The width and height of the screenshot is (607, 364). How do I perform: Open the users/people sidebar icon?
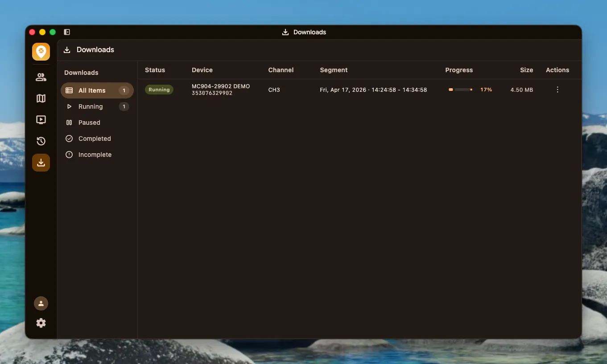tap(41, 77)
